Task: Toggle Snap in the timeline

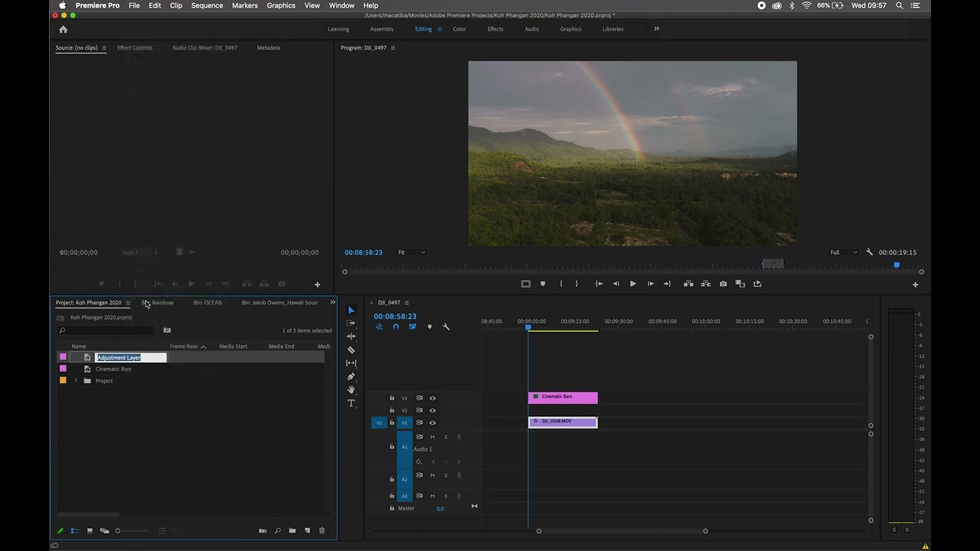Action: pos(396,327)
